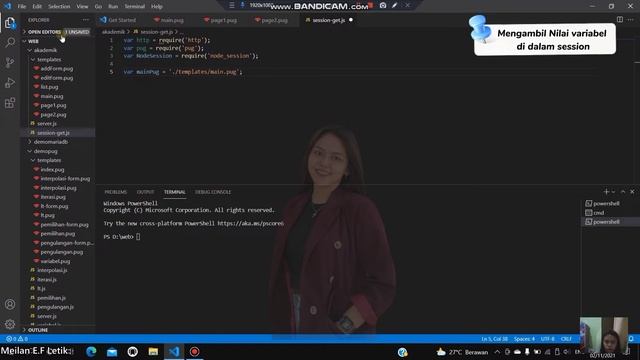The image size is (640, 360).
Task: Maximize the terminal panel size
Action: (x=623, y=192)
